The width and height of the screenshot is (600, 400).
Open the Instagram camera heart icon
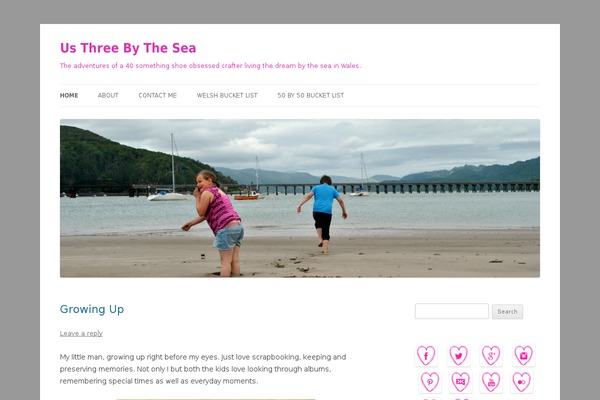tap(523, 355)
